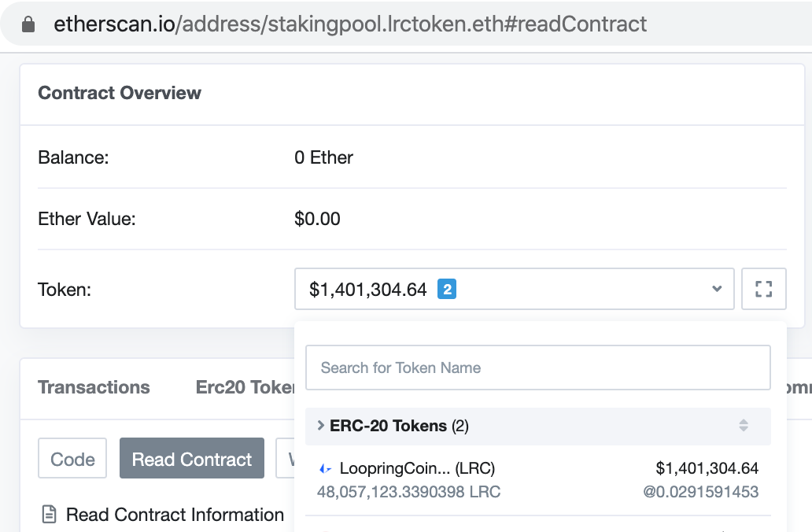Click the sort arrows in ERC-20 Tokens header

(744, 426)
